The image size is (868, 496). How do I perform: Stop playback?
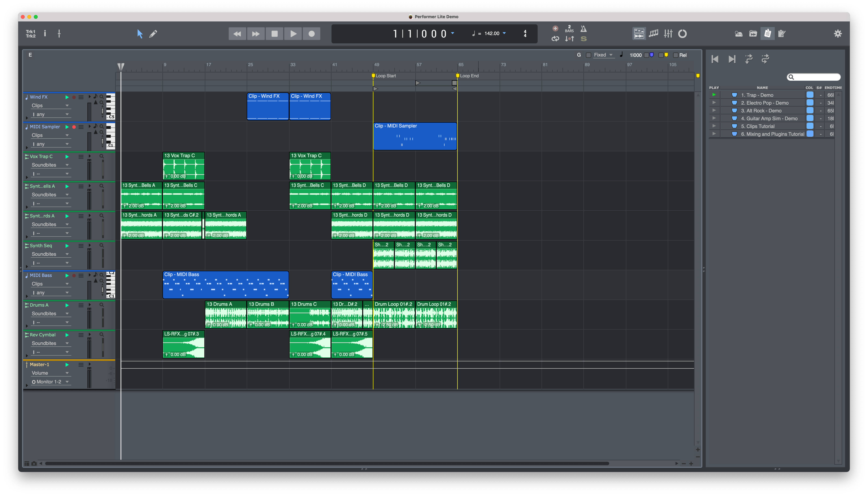274,34
